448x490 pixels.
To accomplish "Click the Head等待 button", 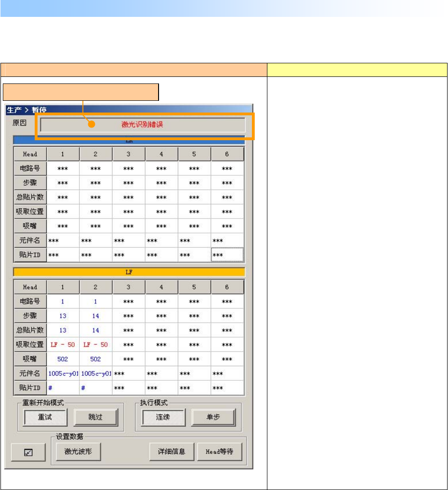I will (x=220, y=452).
